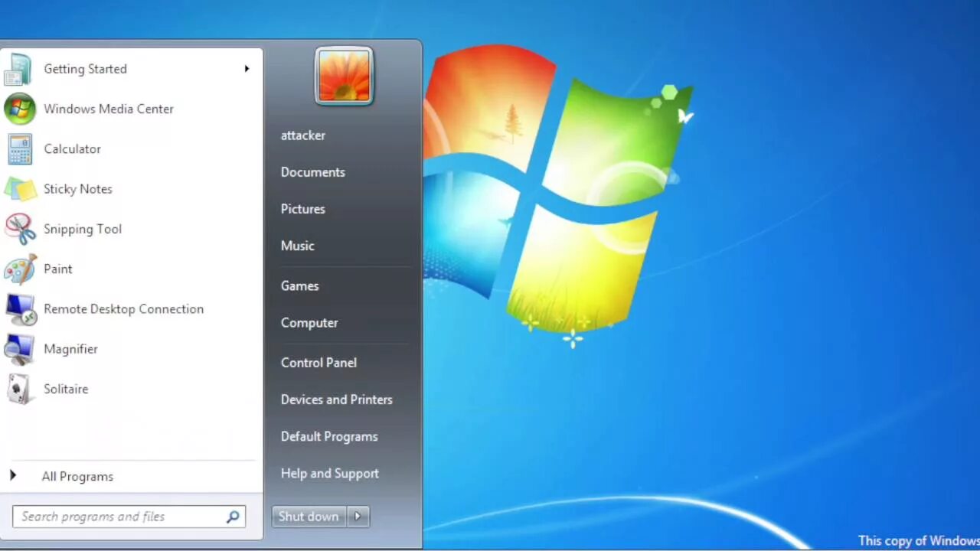
Task: Click the Paint palette icon
Action: 20,269
